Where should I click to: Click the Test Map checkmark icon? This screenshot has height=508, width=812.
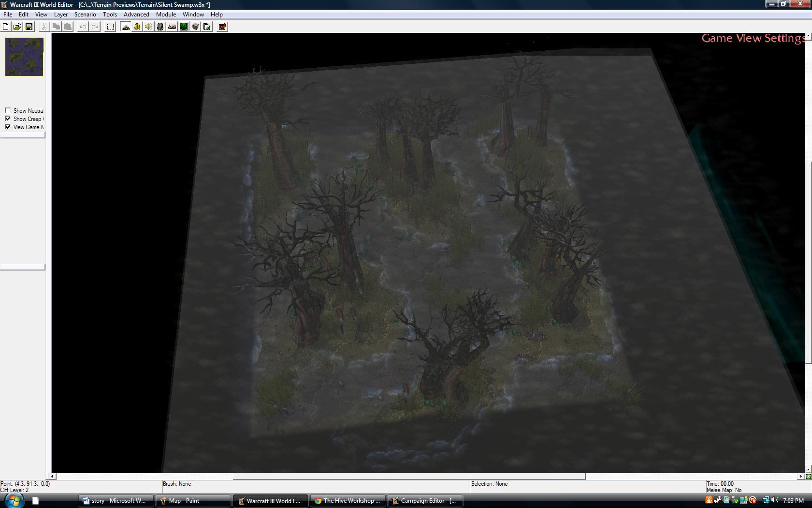click(222, 27)
